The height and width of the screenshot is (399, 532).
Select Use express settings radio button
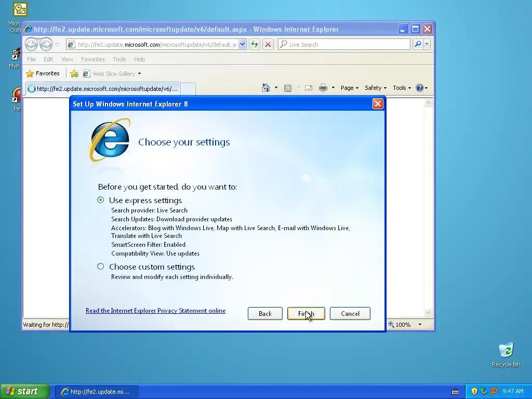point(100,200)
